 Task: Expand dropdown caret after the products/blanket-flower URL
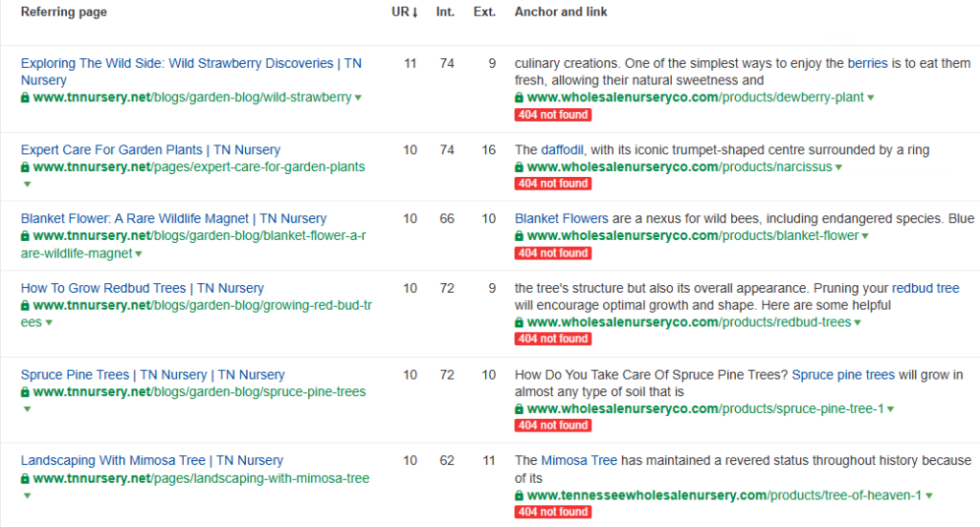pos(864,237)
